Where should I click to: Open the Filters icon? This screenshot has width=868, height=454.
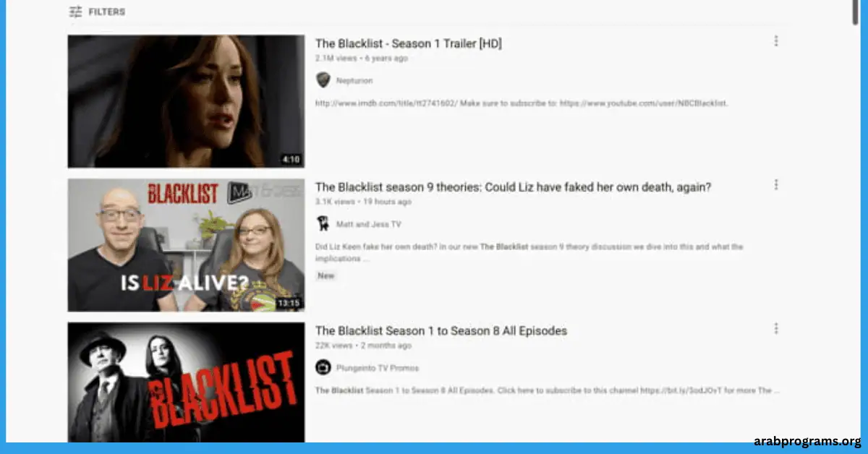75,12
